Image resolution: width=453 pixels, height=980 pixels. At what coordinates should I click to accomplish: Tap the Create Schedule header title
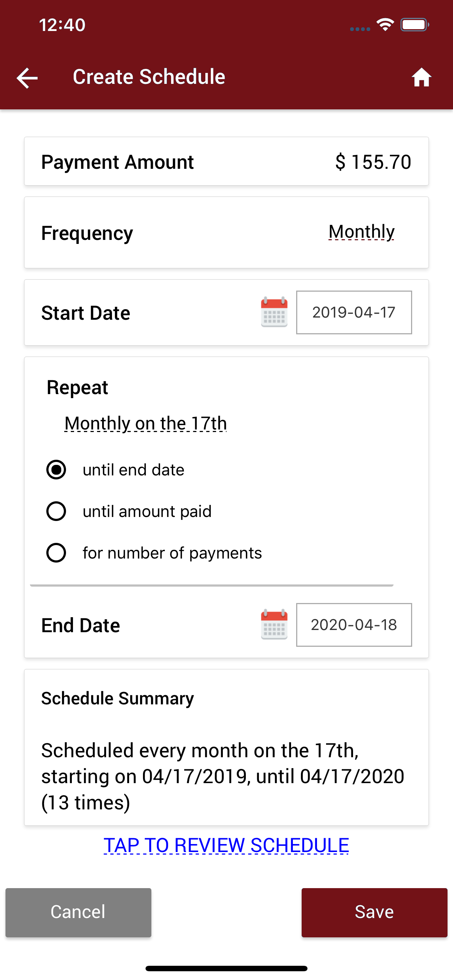coord(149,77)
